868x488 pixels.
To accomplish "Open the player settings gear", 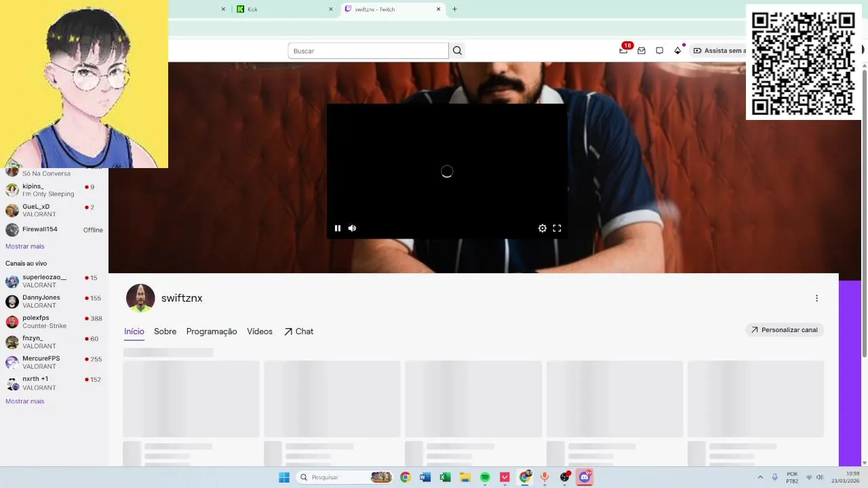I will coord(542,228).
